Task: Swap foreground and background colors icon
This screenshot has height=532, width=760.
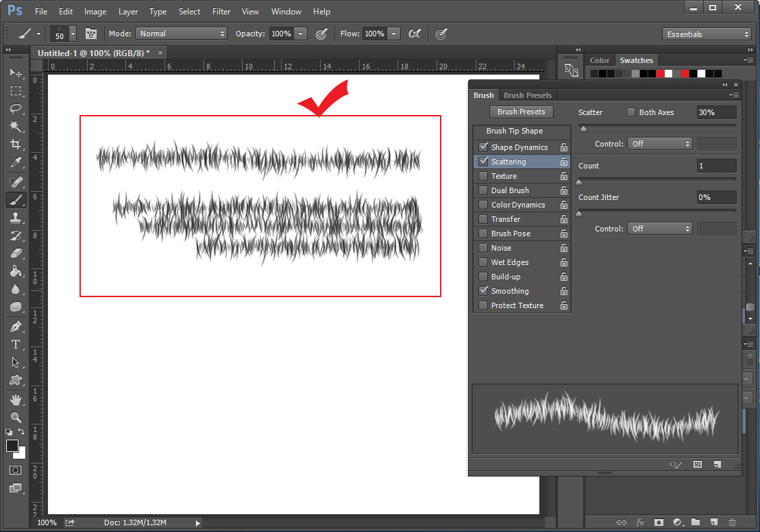Action: pyautogui.click(x=21, y=431)
